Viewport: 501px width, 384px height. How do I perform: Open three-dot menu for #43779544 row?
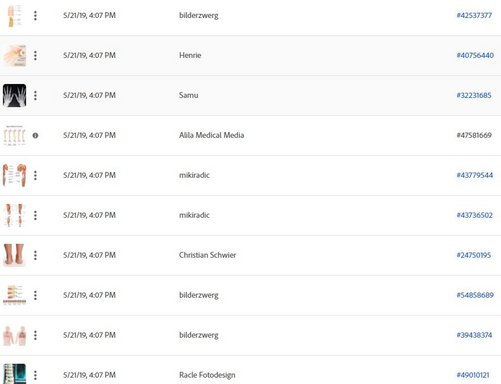(x=35, y=175)
